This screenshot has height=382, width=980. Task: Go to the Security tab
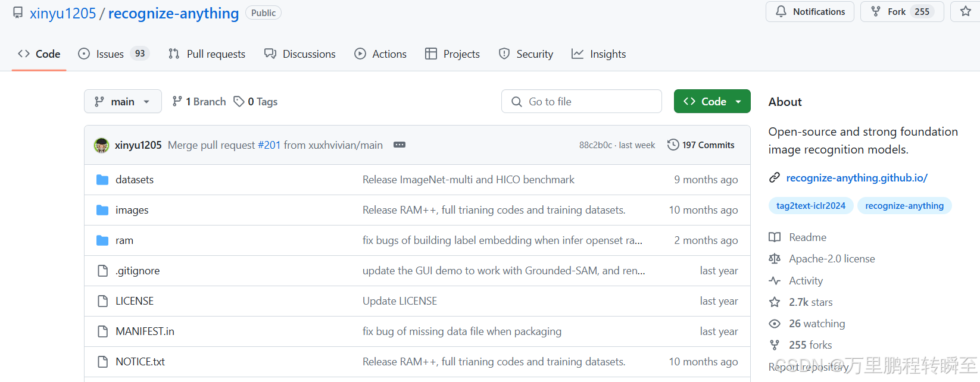click(x=526, y=54)
